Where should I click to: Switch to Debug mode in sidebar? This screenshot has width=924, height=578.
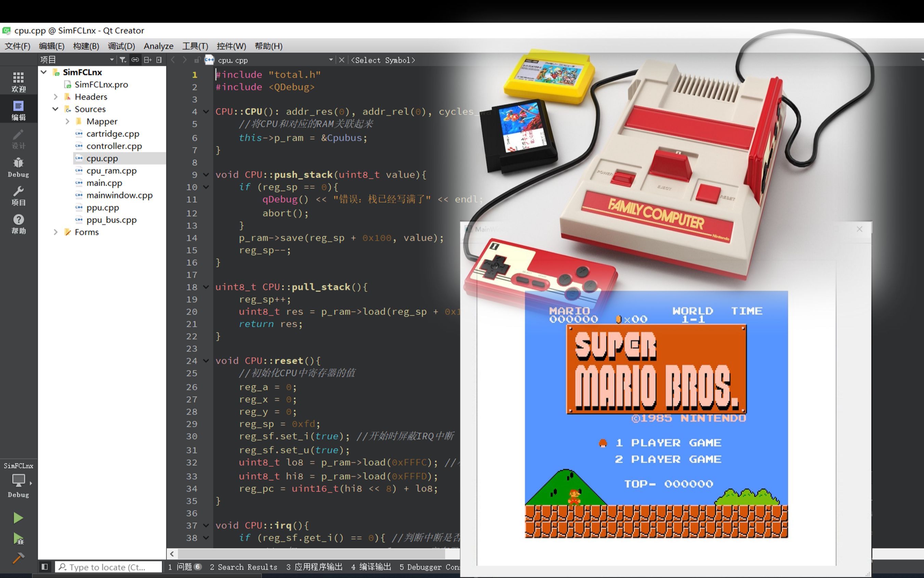[18, 167]
